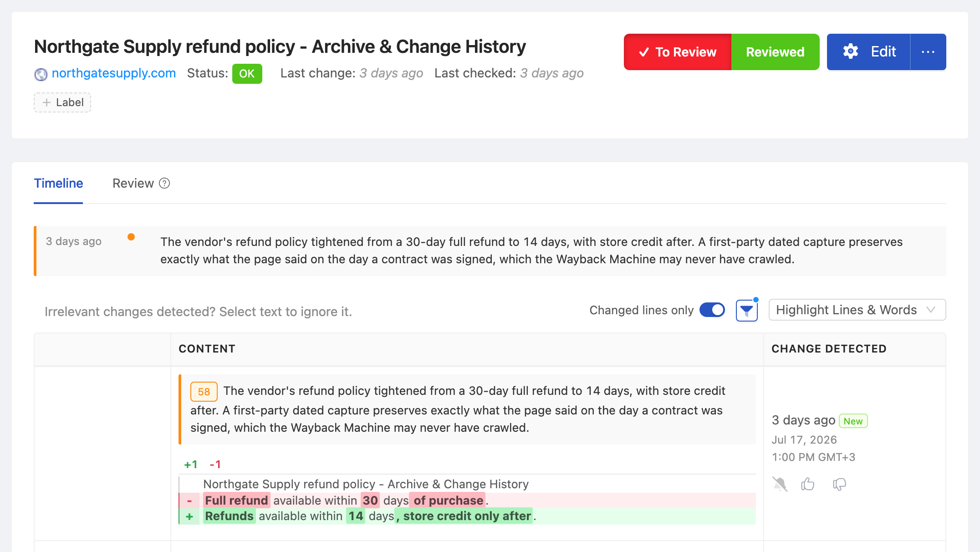Click the page title heading

click(x=280, y=46)
